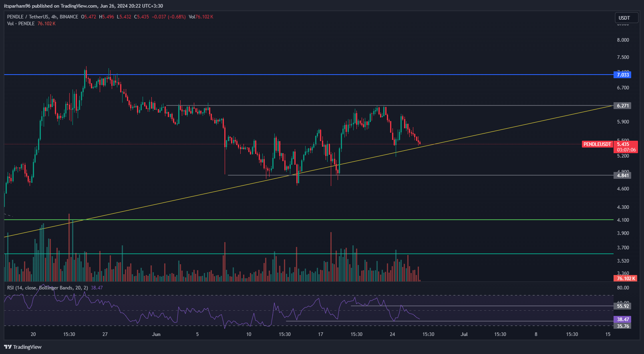
Task: Click the PENDLEUSDT current price tag
Action: point(597,144)
